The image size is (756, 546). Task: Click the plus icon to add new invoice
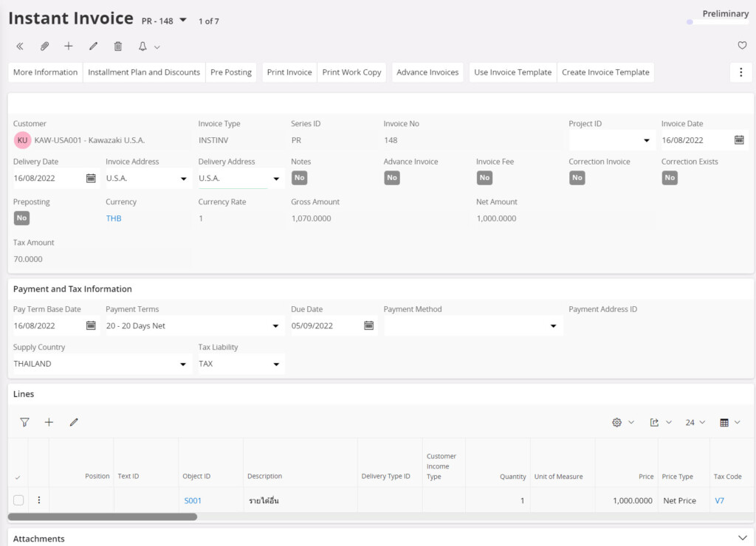(69, 46)
